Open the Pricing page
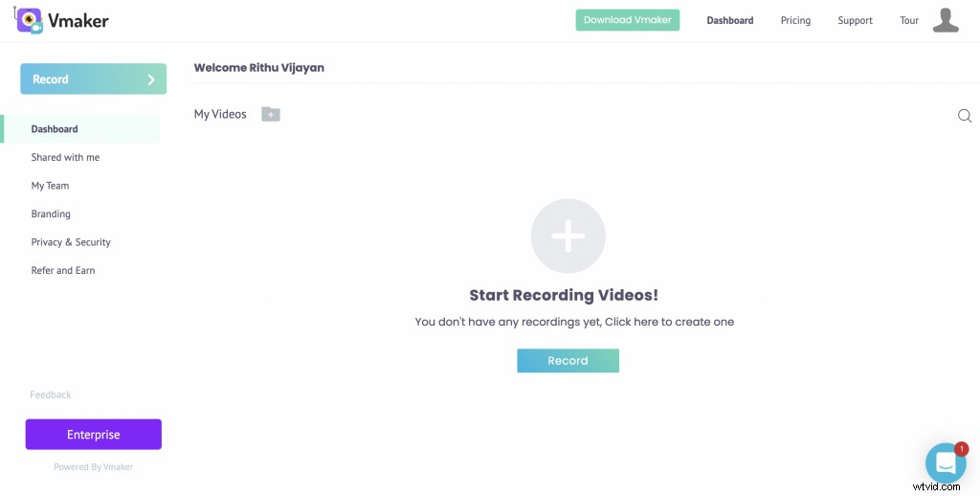Image resolution: width=980 pixels, height=496 pixels. pos(795,21)
